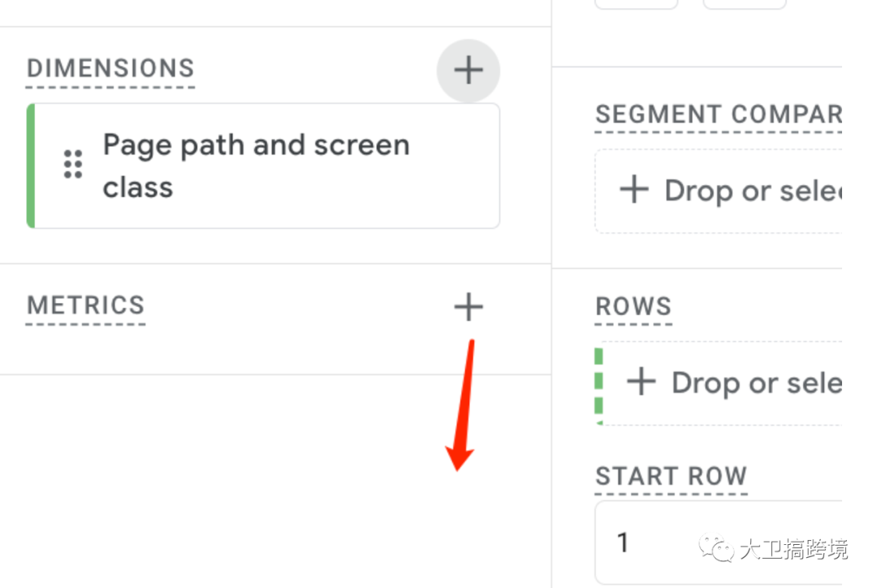Click the green bar on Page path chip
The height and width of the screenshot is (588, 877).
point(31,166)
